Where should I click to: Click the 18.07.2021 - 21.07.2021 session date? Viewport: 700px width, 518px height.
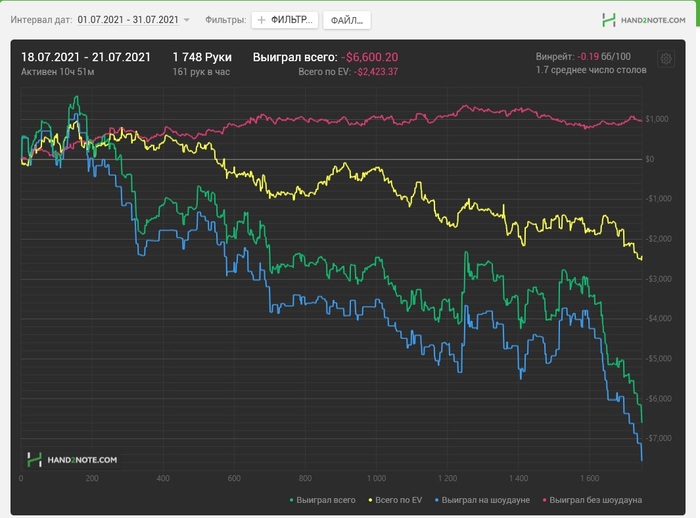coord(86,57)
